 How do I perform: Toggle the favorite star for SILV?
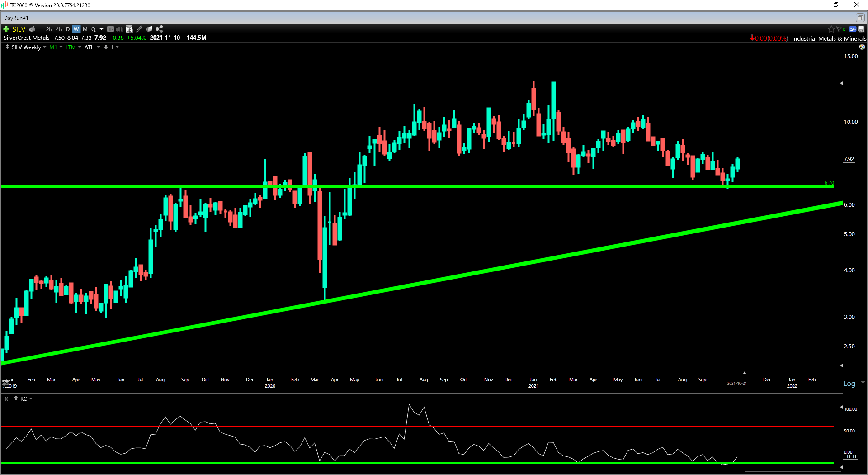pos(831,29)
